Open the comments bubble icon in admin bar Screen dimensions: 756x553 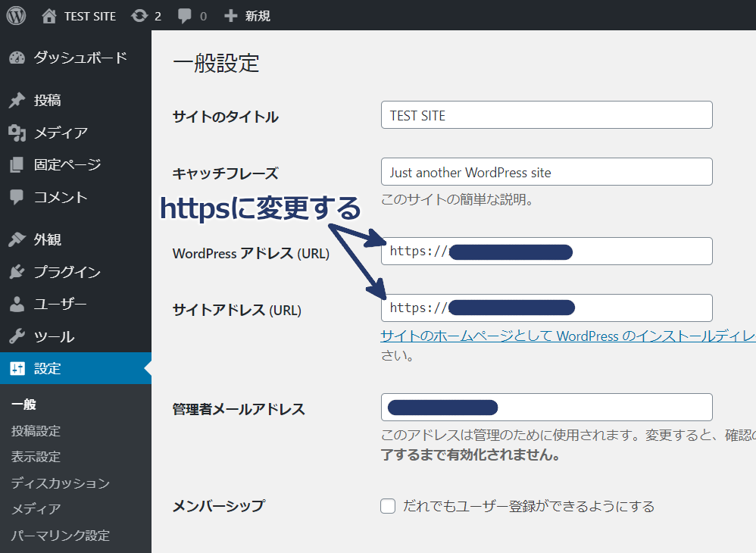point(184,16)
